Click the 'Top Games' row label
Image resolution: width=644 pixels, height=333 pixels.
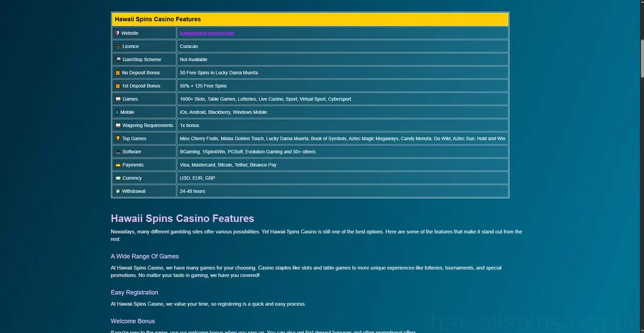[134, 139]
